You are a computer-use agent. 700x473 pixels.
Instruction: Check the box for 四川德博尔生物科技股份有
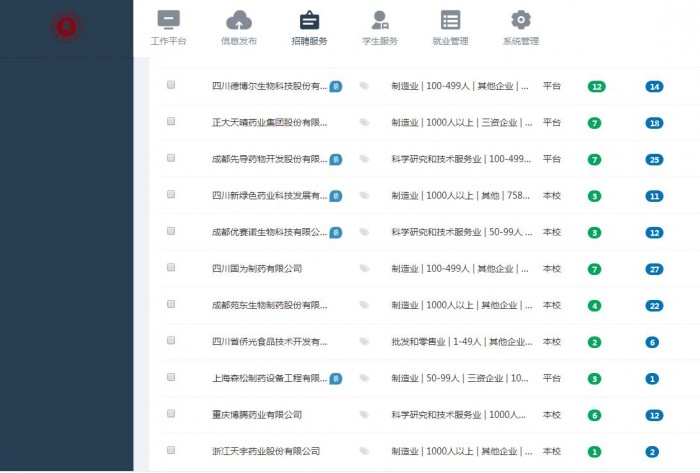point(171,85)
